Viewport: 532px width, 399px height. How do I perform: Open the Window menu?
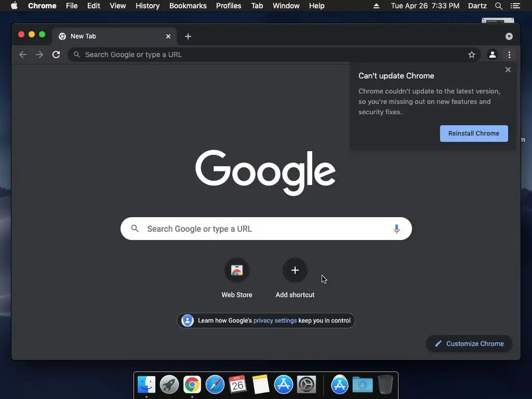[x=286, y=6]
